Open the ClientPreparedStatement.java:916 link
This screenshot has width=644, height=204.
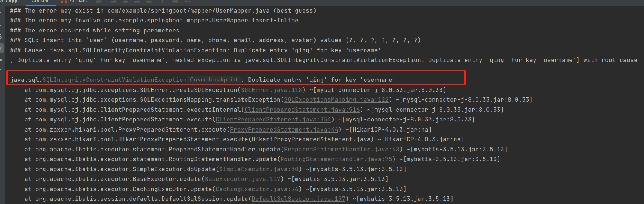click(x=302, y=110)
